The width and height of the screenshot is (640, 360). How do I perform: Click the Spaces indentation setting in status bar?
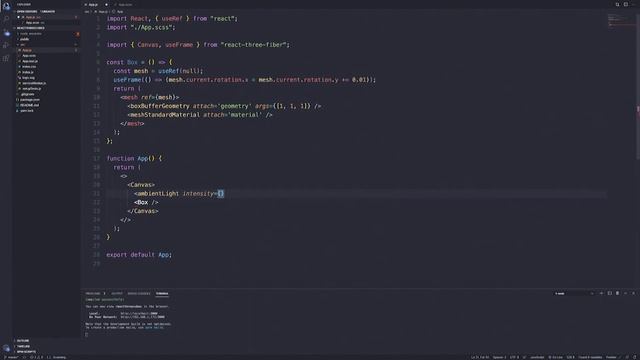tap(499, 357)
